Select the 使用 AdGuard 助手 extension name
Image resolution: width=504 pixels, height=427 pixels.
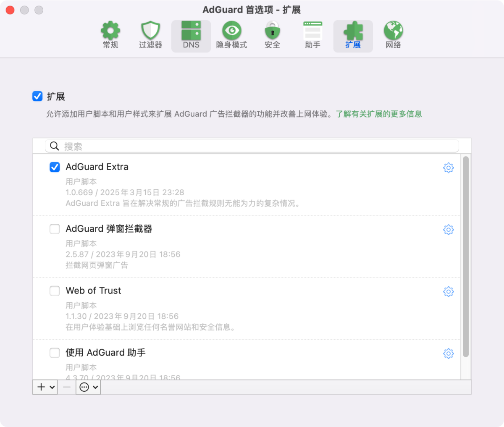[x=105, y=353]
